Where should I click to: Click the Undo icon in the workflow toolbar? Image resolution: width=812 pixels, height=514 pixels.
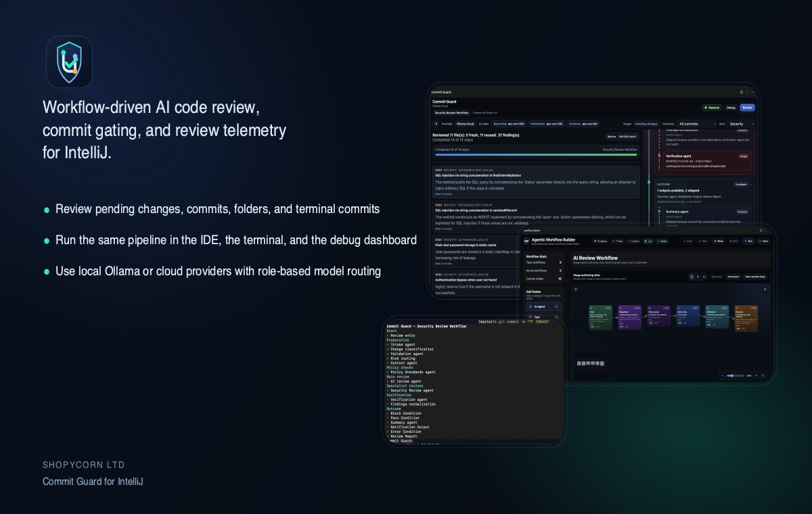[x=685, y=241]
